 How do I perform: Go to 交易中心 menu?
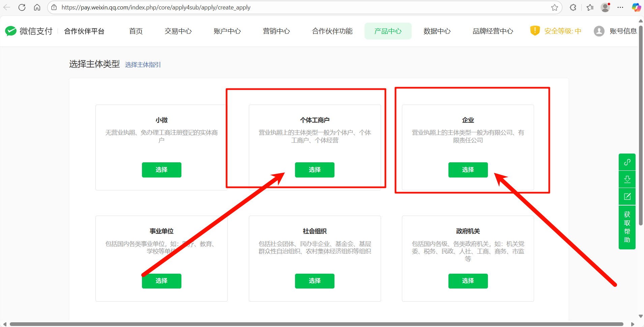178,31
